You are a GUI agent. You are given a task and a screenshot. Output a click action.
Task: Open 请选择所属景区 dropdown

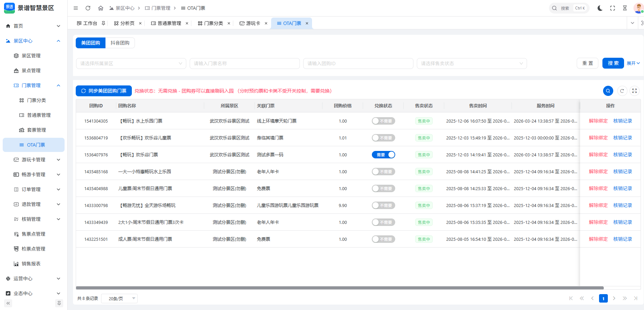[131, 63]
